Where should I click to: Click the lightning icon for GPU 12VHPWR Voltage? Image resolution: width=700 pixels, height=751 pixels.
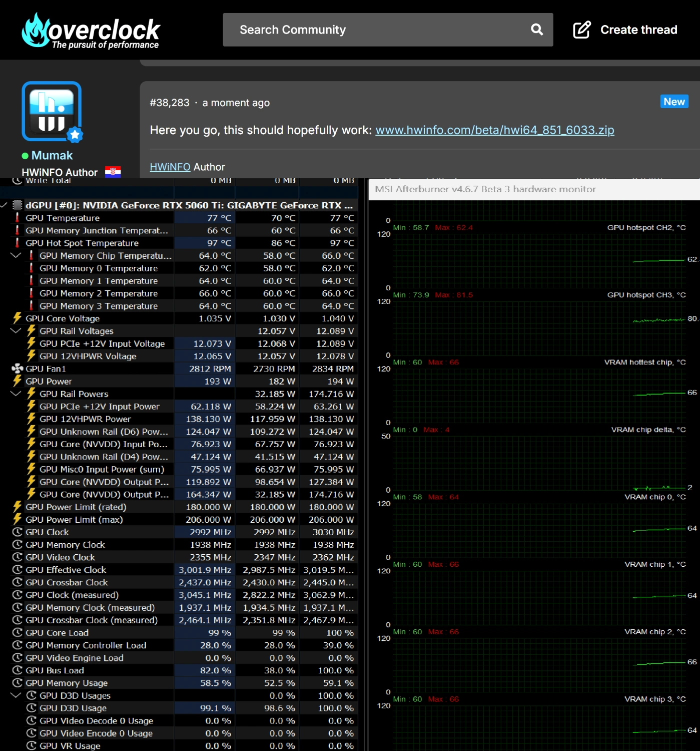[x=32, y=356]
